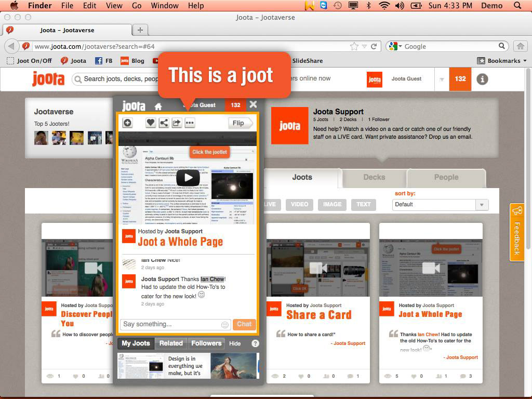Open Spotlight search in the menu bar

coord(517,5)
